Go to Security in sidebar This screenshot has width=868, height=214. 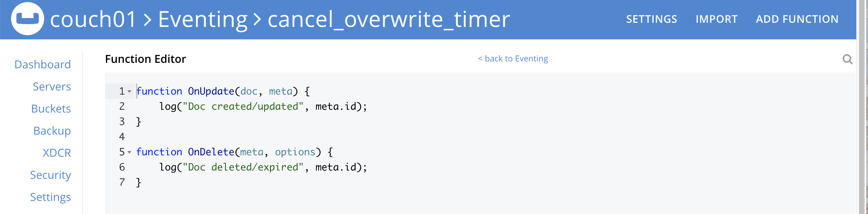(50, 175)
